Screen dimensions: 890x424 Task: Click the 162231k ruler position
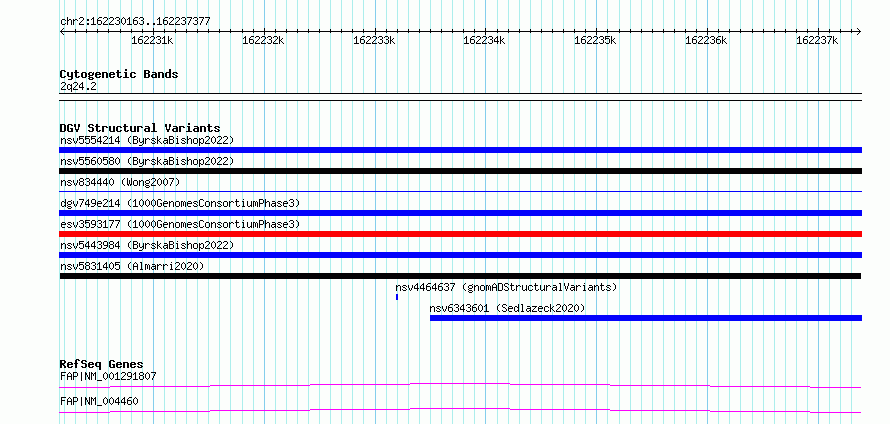(x=152, y=40)
